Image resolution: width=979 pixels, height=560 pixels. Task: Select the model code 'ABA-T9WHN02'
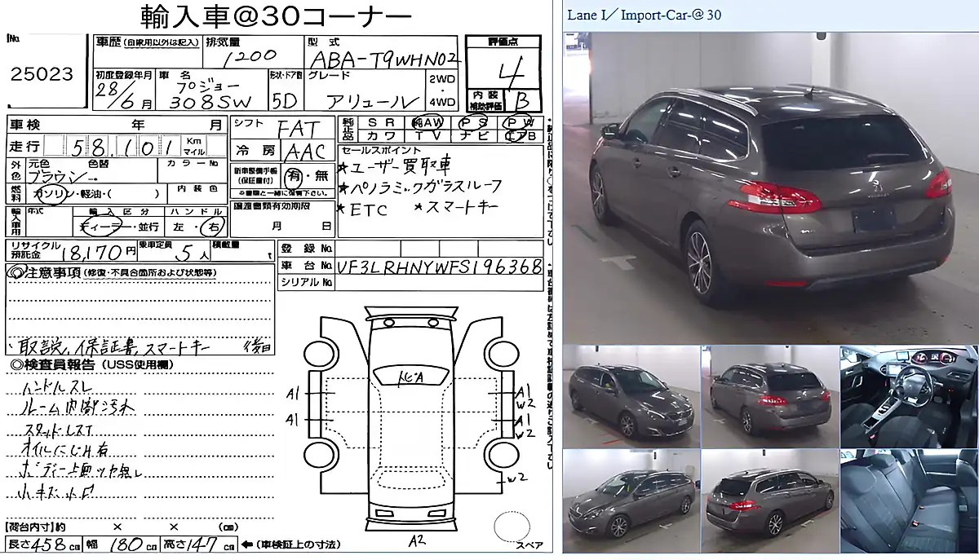384,60
